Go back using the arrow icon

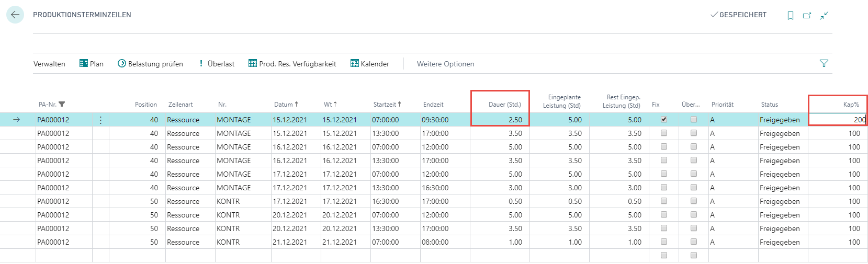point(15,15)
